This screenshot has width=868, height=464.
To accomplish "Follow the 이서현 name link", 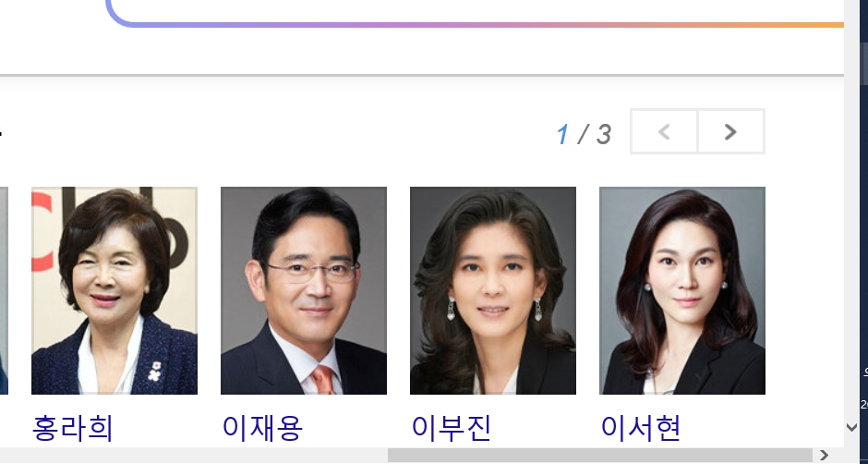I will click(641, 429).
